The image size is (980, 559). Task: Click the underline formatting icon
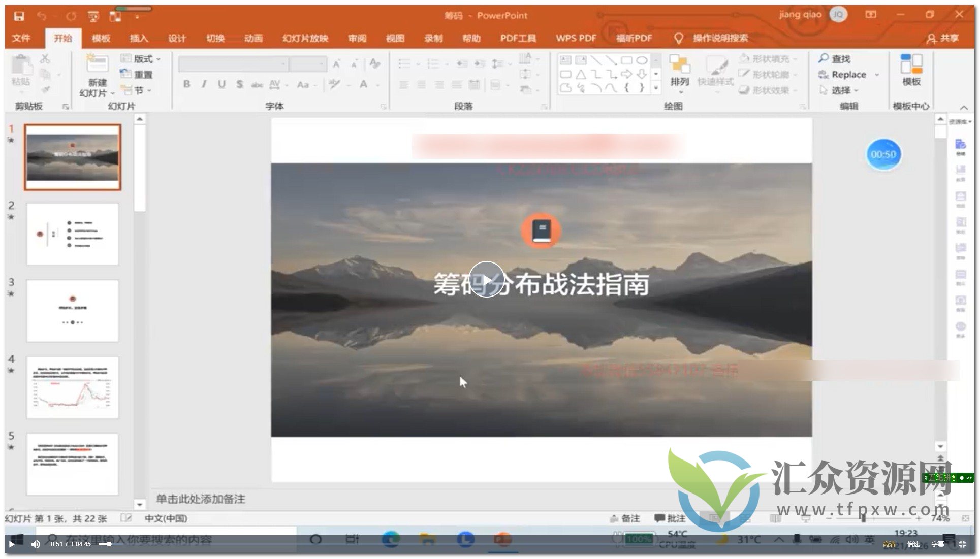(221, 85)
